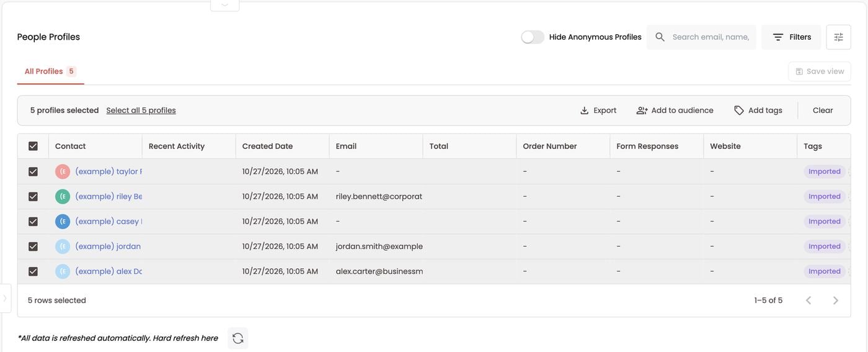This screenshot has height=352, width=868.
Task: Sort by Order Number column header
Action: click(550, 147)
